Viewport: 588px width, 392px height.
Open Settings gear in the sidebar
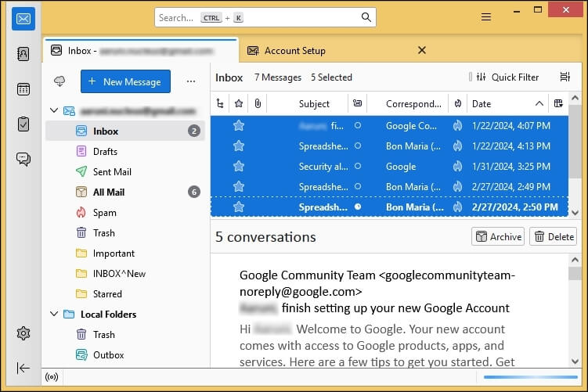coord(23,333)
